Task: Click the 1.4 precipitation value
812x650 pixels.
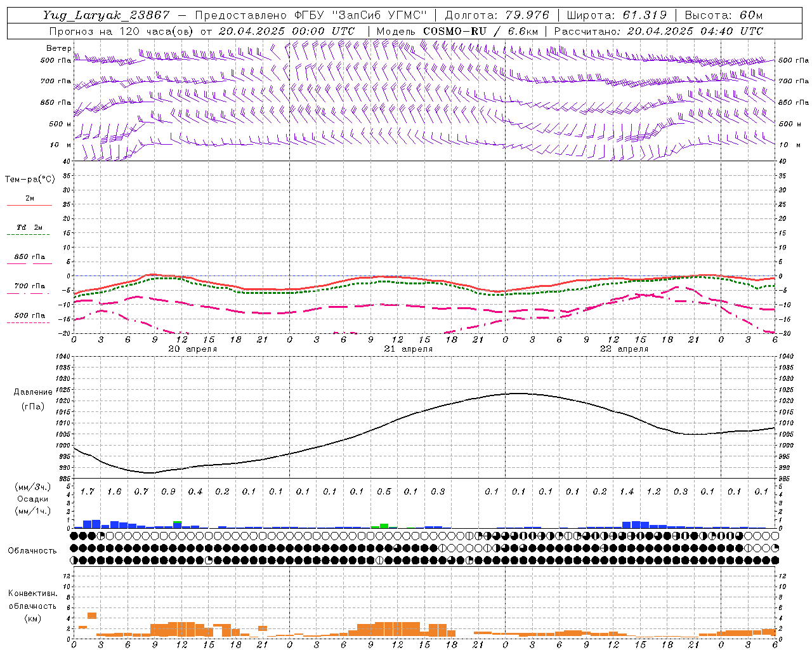Action: click(627, 492)
